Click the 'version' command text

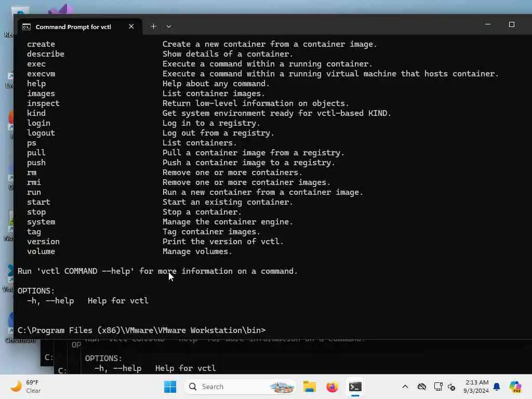[x=44, y=242]
